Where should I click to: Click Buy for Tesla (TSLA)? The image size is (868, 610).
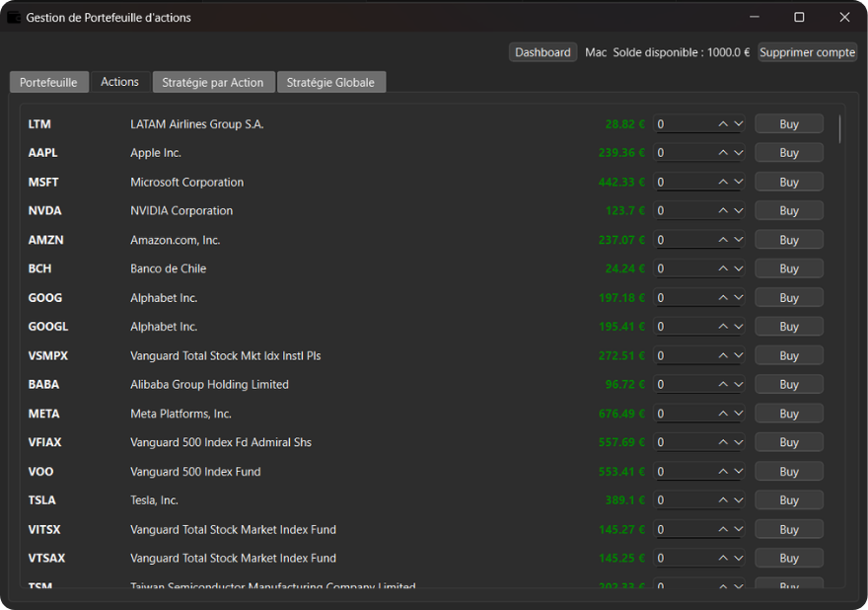click(789, 500)
